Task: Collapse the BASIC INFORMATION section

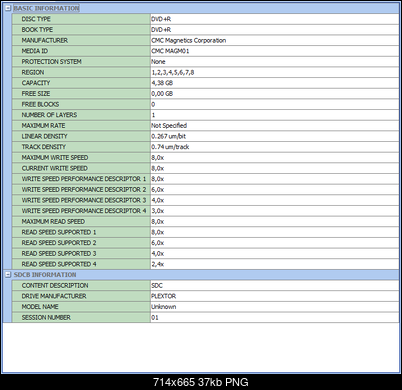Action: tap(8, 8)
